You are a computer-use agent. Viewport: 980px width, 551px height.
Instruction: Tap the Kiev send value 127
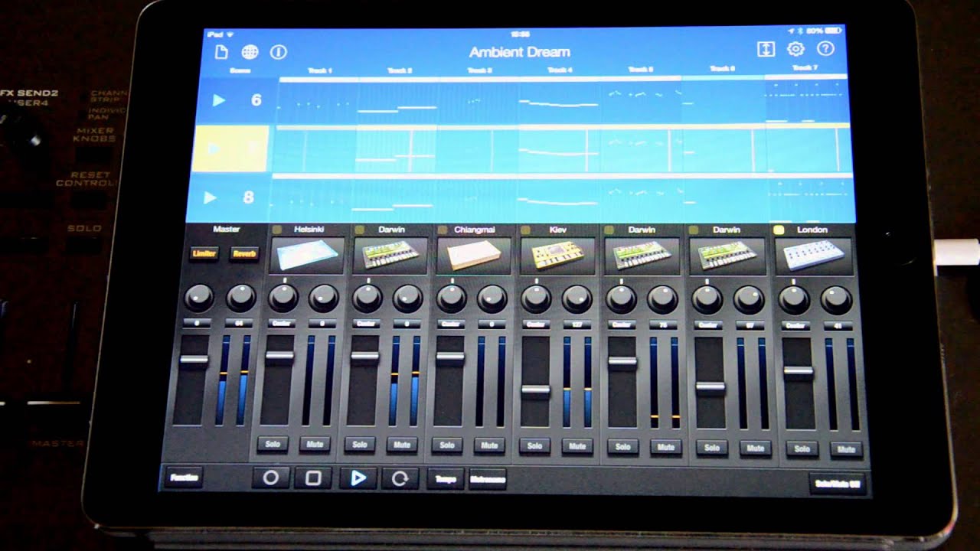[x=577, y=324]
